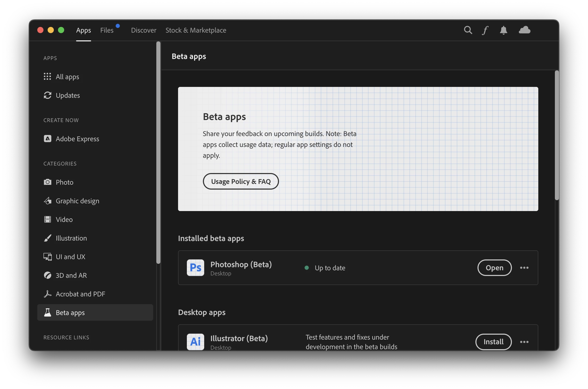Viewport: 588px width, 389px height.
Task: Select the 3D and AR category
Action: tap(71, 275)
